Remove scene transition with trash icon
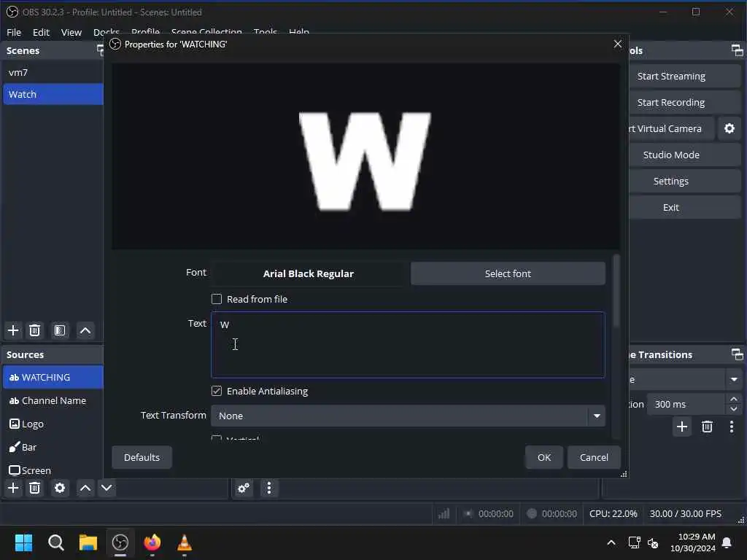The image size is (747, 560). click(707, 427)
